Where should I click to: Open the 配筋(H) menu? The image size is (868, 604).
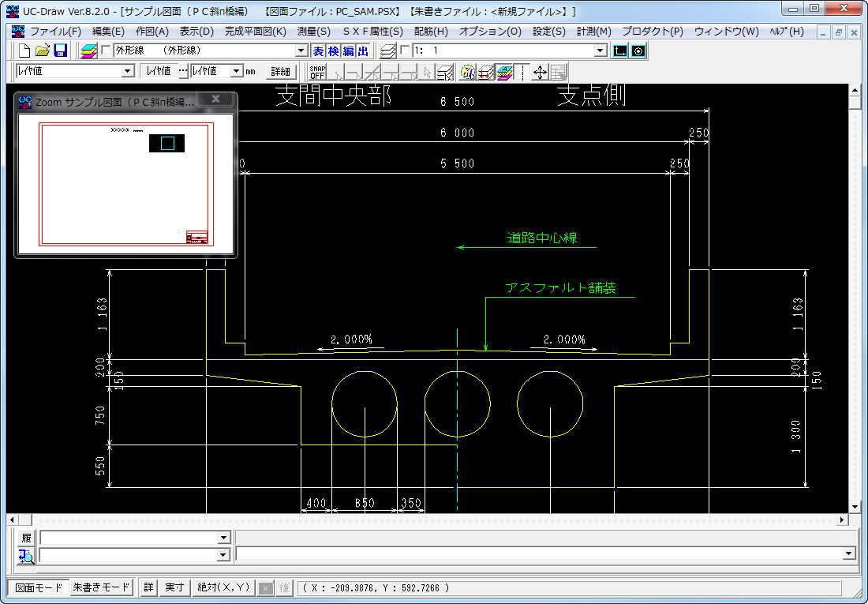[x=431, y=32]
